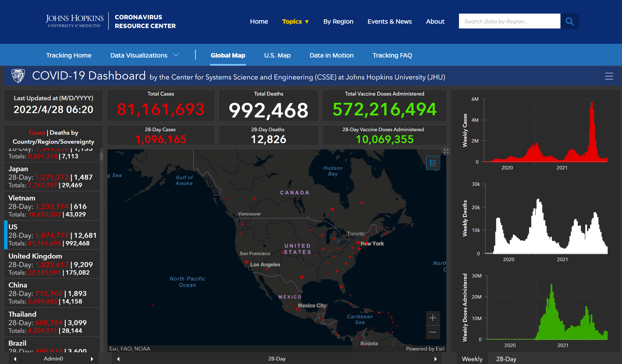Select Tracking Home tab

tap(69, 55)
